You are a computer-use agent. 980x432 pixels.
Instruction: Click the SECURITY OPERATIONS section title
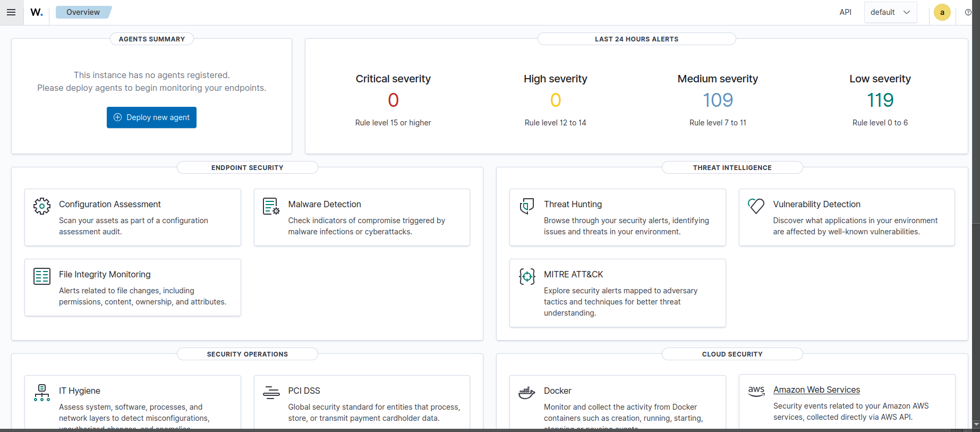(248, 354)
